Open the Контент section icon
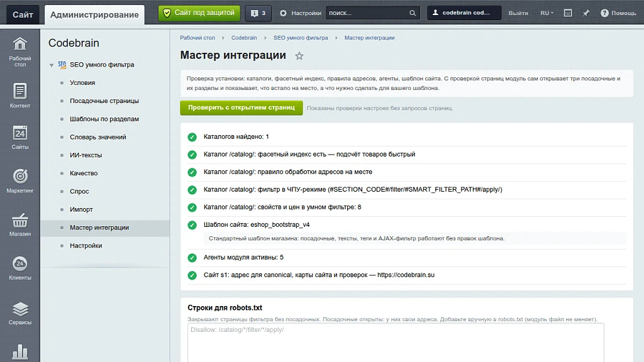 tap(19, 96)
